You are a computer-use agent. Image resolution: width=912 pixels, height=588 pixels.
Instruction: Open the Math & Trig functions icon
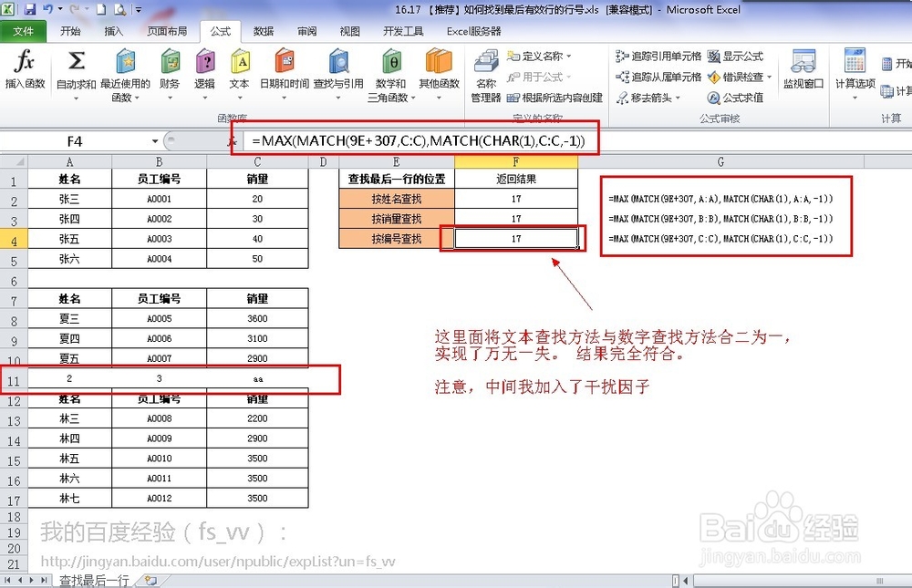coord(391,62)
